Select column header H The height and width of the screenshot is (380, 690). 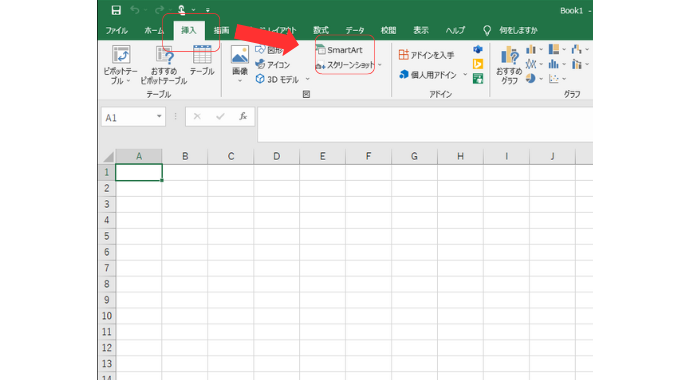tap(460, 156)
